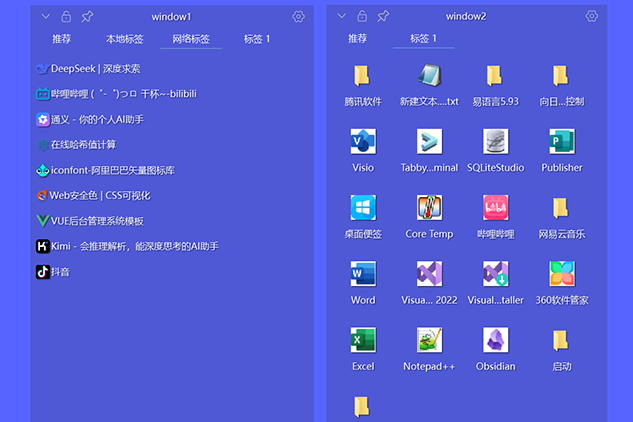Switch to 本地标签 tab in window1
This screenshot has width=633, height=422.
coord(124,39)
